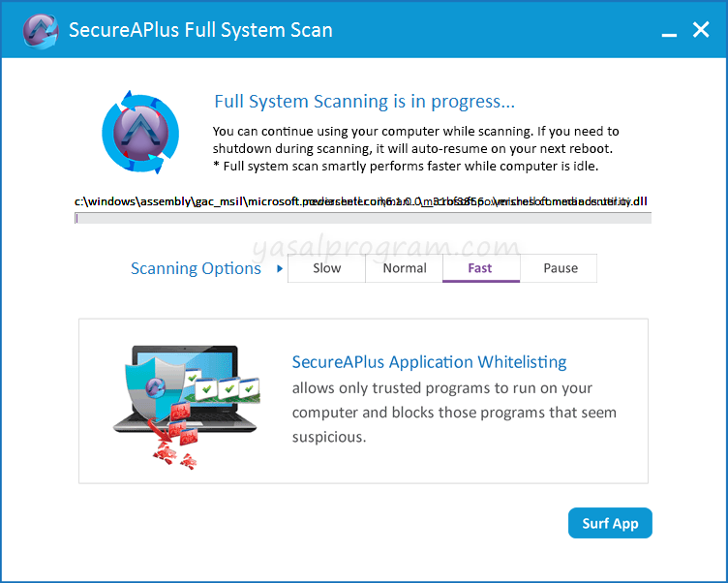This screenshot has width=728, height=583.
Task: Select the Fast scanning option
Action: pyautogui.click(x=480, y=268)
